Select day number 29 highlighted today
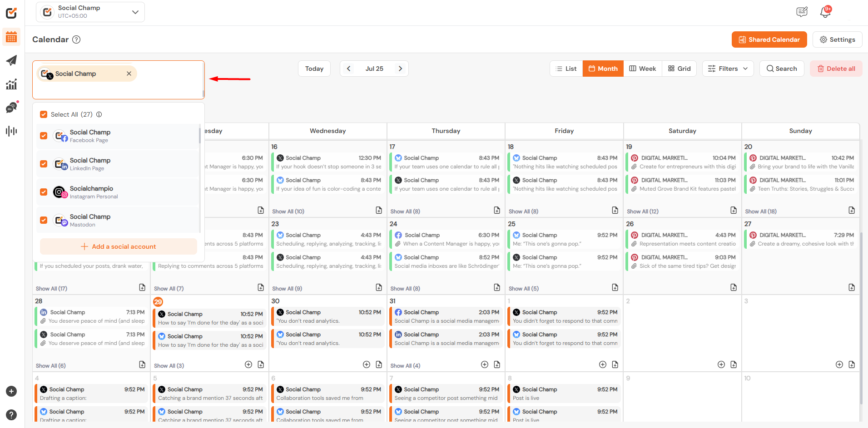Image resolution: width=868 pixels, height=428 pixels. [158, 302]
